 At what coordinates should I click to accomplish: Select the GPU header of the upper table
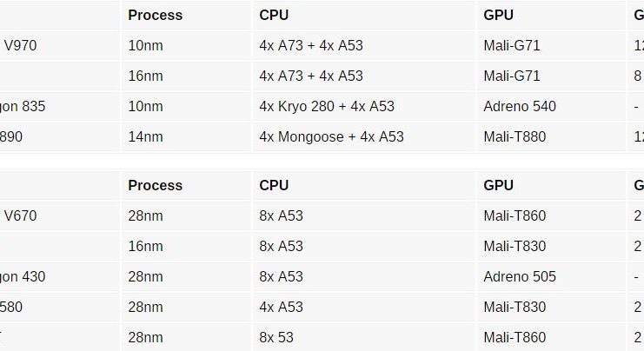[499, 15]
